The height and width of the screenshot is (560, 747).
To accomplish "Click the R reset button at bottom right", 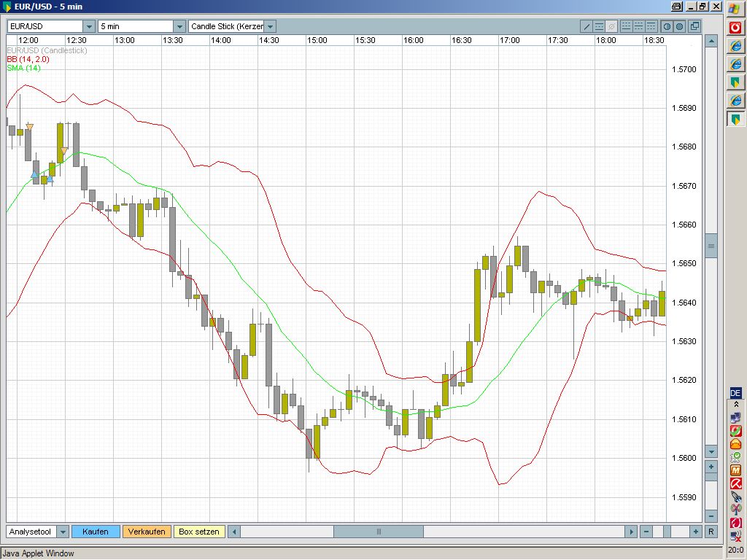I will click(711, 532).
